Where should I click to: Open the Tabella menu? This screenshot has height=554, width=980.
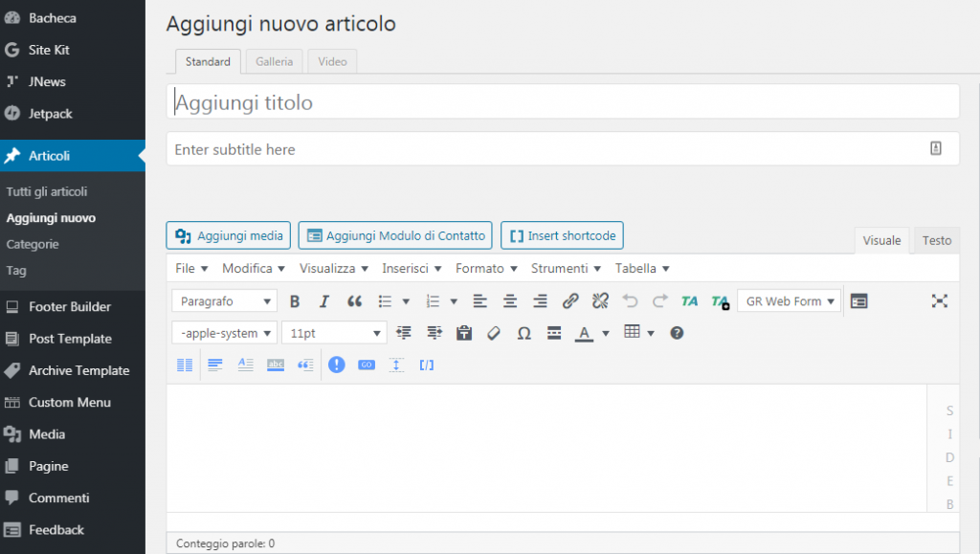click(x=642, y=269)
